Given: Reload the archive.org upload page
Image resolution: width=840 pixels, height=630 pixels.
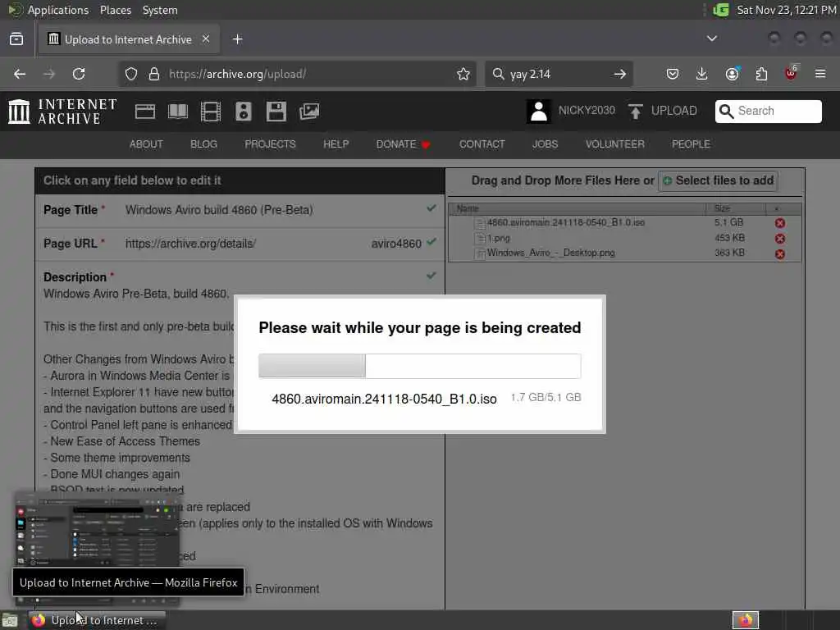Looking at the screenshot, I should click(79, 74).
